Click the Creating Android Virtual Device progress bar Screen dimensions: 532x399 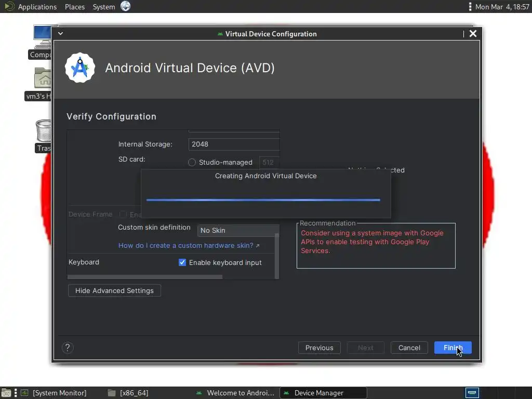coord(263,200)
